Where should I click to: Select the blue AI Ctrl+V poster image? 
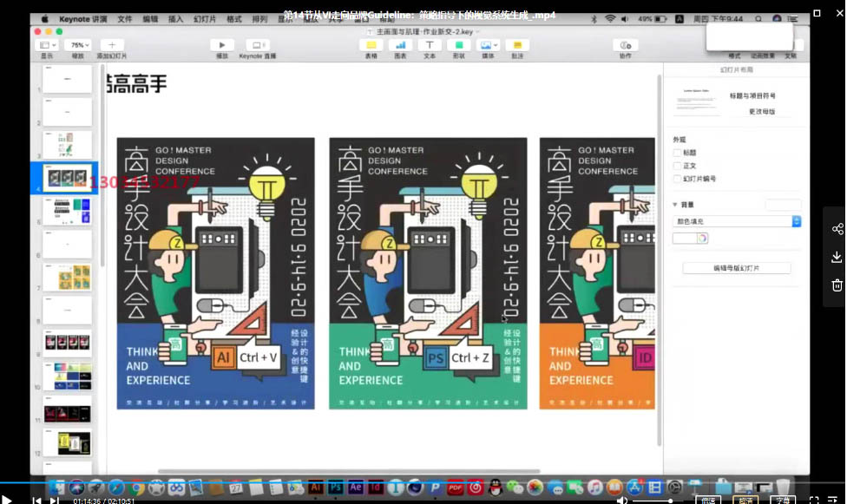coord(215,273)
